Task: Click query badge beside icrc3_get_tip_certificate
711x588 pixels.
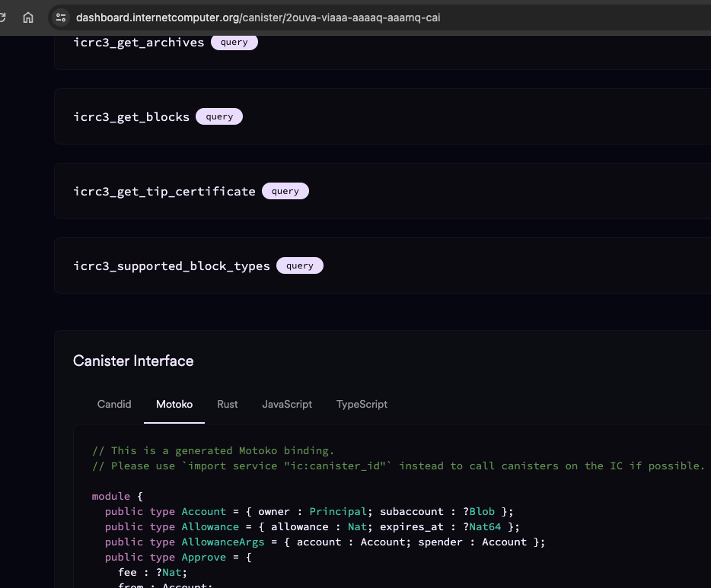Action: 285,191
